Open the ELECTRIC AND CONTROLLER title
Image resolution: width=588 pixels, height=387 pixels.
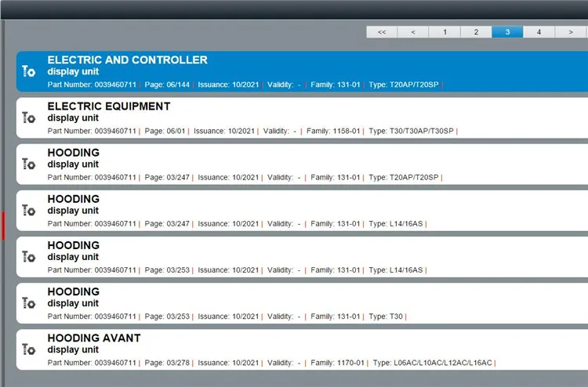pyautogui.click(x=128, y=60)
